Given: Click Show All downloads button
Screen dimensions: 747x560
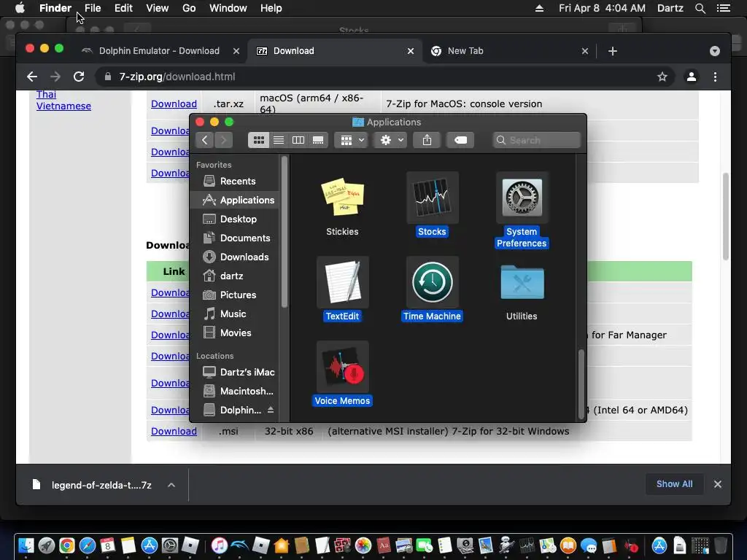Looking at the screenshot, I should (674, 484).
